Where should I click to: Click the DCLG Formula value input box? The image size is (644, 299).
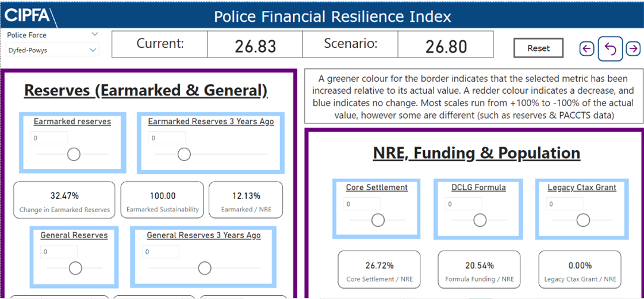tap(464, 204)
